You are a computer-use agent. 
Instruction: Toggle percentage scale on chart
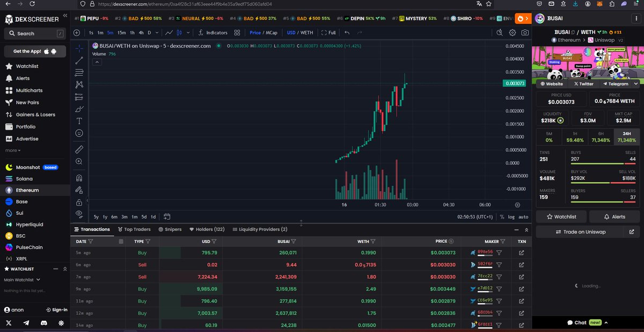coord(502,217)
